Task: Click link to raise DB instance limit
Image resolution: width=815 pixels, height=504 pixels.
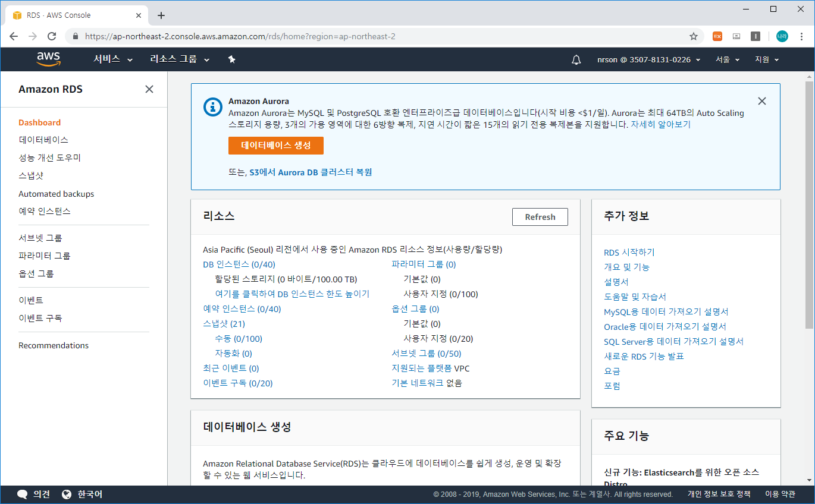Action: (292, 294)
